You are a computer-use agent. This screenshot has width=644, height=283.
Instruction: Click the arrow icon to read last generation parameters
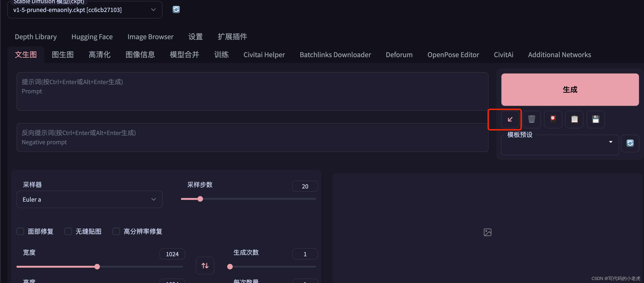point(510,119)
